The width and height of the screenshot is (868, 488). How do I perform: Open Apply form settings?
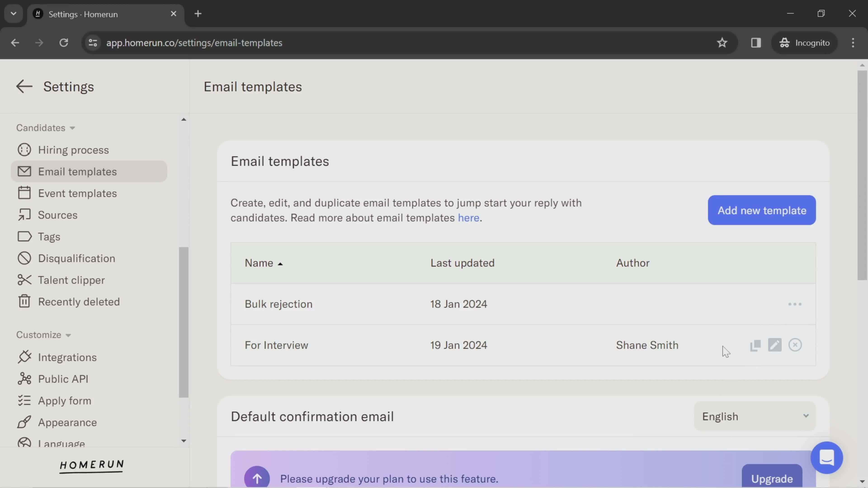pos(64,401)
